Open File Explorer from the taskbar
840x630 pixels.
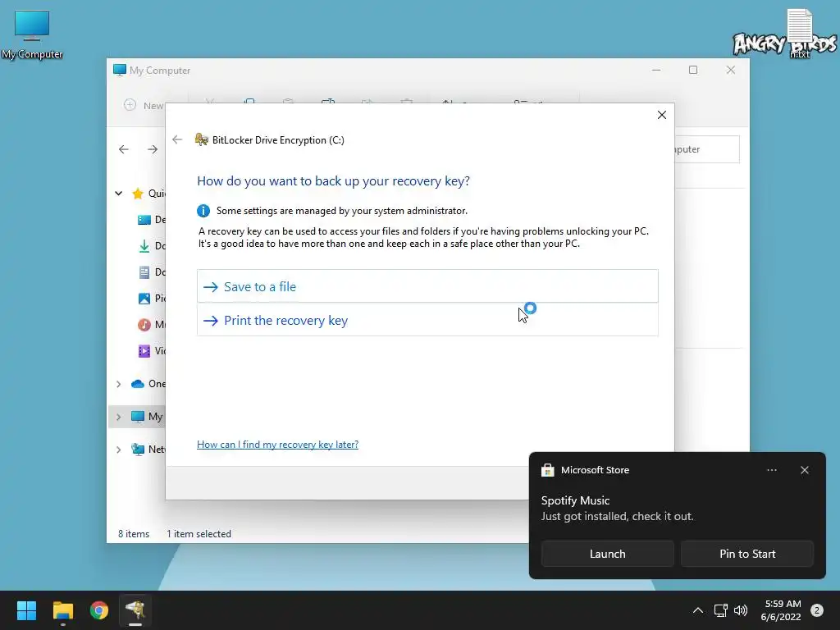[62, 610]
